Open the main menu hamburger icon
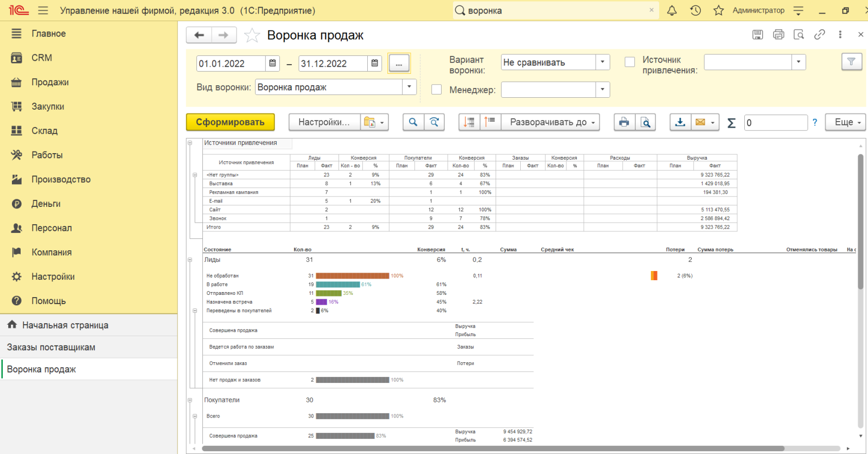Screen dimensions: 868x454 [x=43, y=10]
